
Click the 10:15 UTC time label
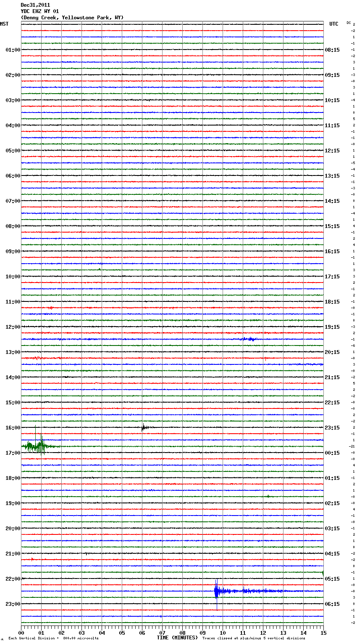pos(332,100)
